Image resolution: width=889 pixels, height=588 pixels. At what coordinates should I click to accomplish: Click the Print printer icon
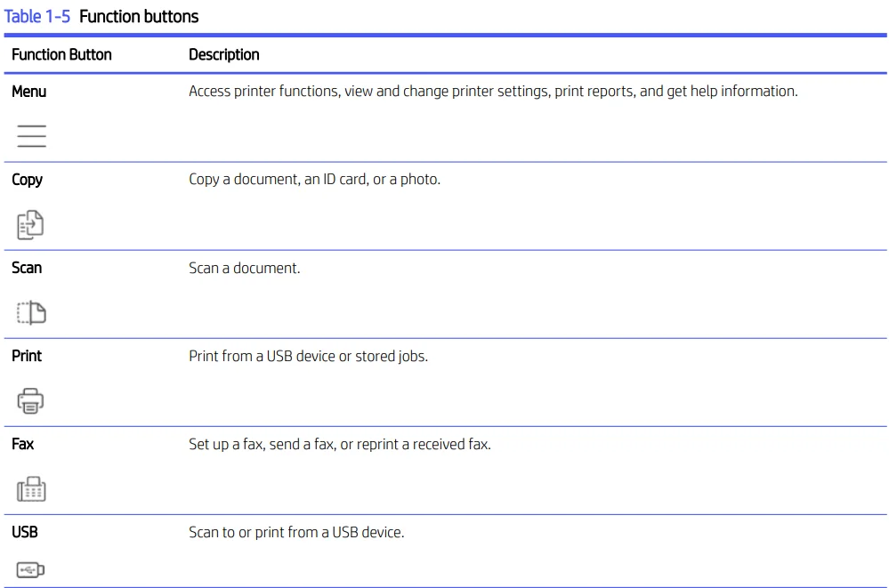click(x=30, y=401)
